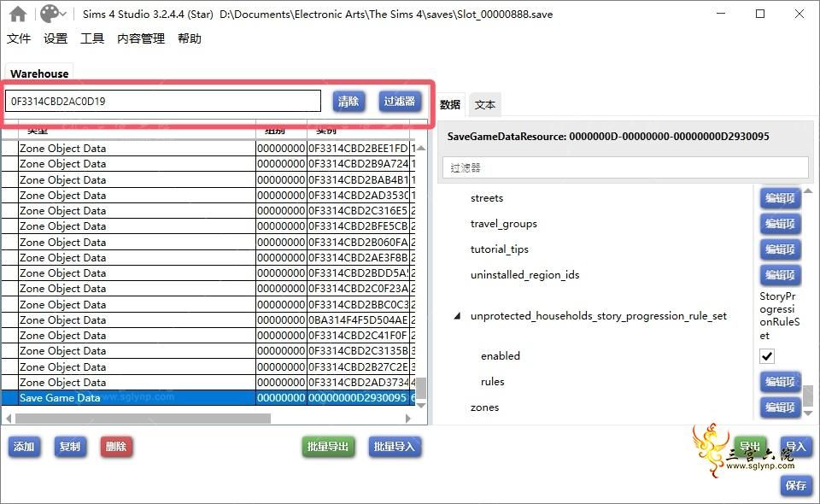Click instance cell 00000000D2930095
Viewport: 820px width, 504px height.
point(358,398)
